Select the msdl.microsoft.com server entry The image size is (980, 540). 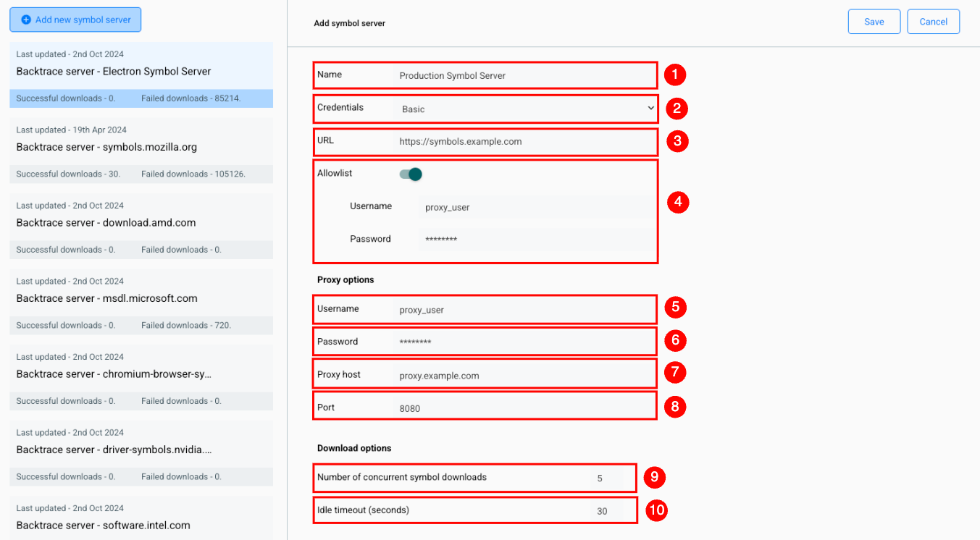141,302
